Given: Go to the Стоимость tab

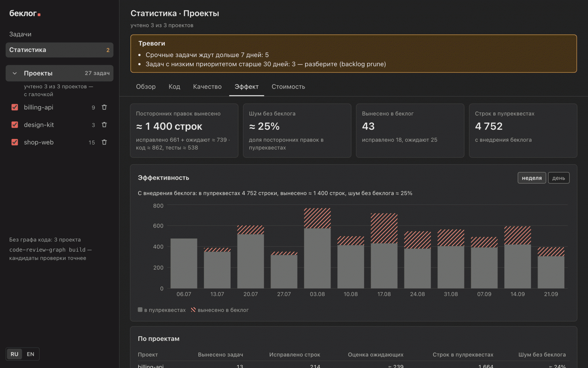Looking at the screenshot, I should tap(288, 87).
